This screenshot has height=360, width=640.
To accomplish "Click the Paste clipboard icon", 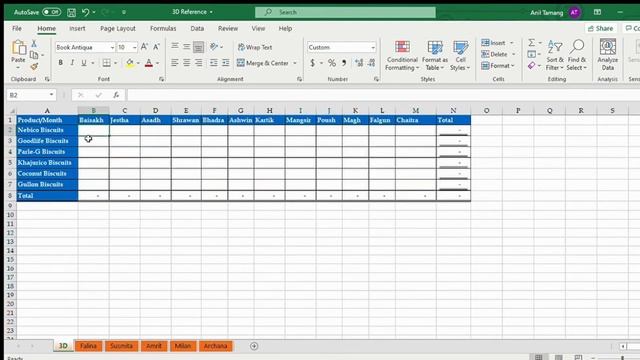I will pyautogui.click(x=18, y=48).
